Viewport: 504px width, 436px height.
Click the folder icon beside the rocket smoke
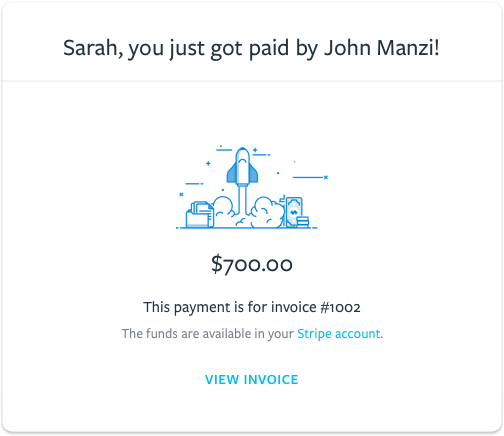point(200,215)
